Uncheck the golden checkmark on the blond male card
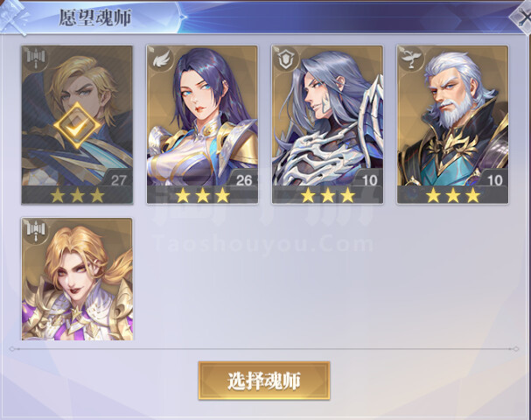This screenshot has height=420, width=531. coord(77,126)
